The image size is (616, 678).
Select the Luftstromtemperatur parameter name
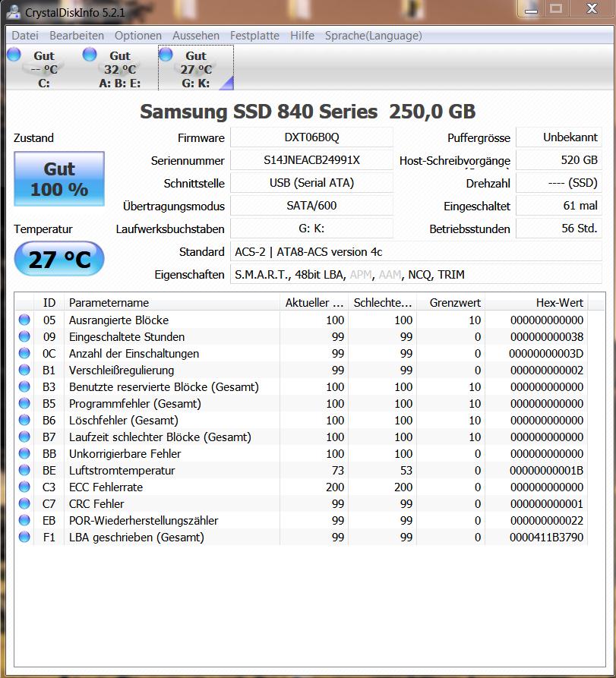[x=122, y=471]
